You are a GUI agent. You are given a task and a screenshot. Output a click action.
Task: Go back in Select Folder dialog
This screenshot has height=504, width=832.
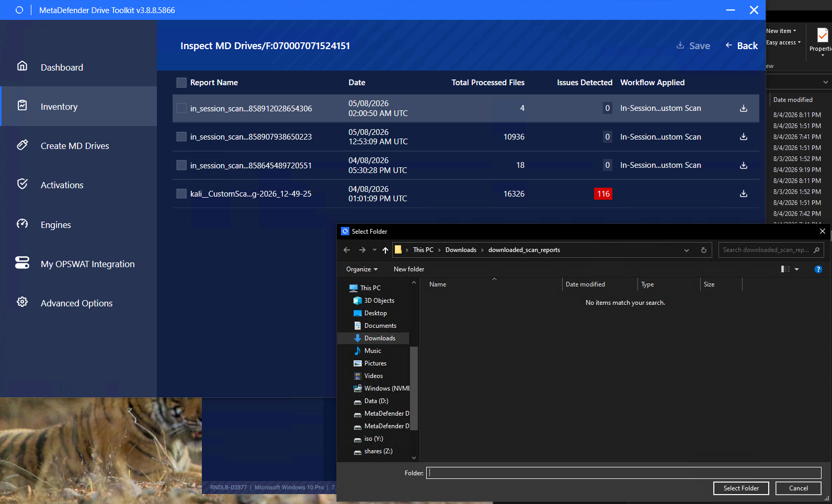(347, 250)
